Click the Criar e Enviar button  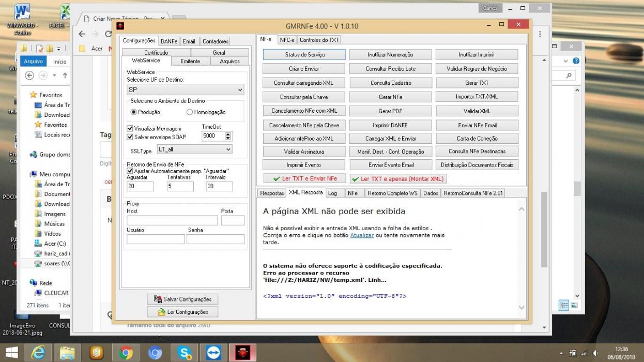pyautogui.click(x=304, y=68)
